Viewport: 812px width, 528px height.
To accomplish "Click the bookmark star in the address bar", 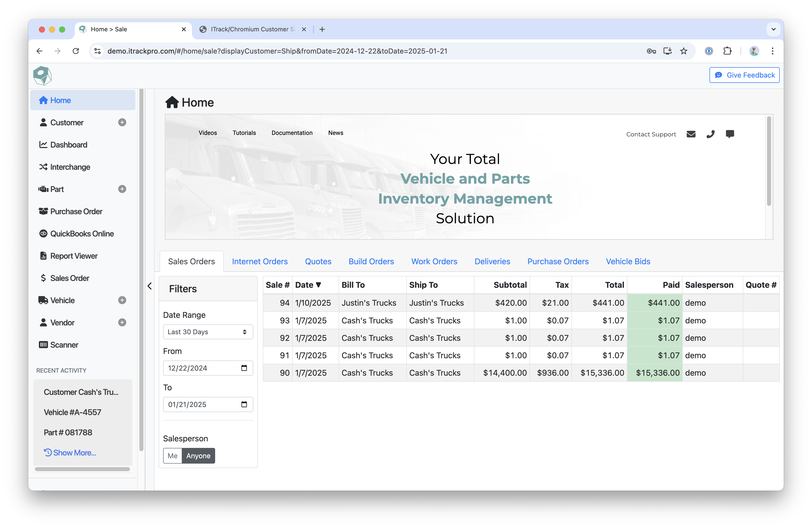I will [x=684, y=51].
